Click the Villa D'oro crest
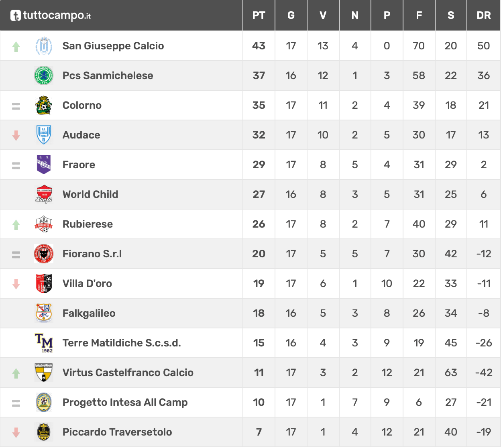 coord(44,283)
